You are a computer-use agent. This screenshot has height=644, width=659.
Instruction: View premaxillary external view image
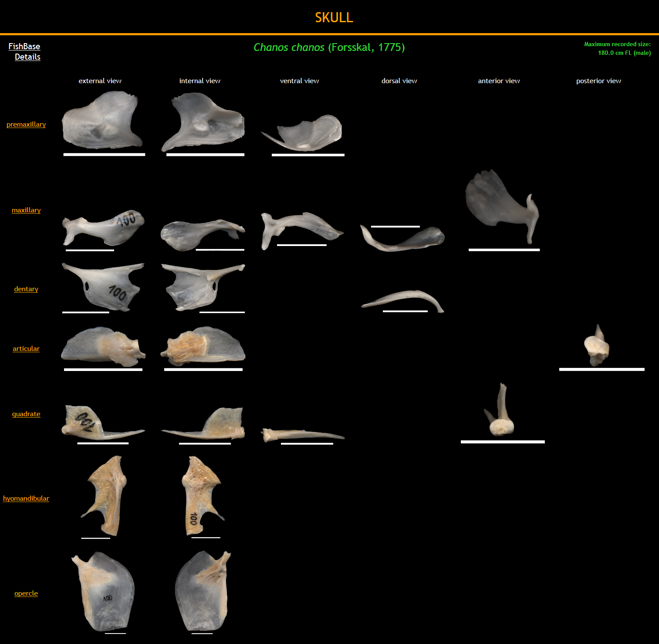pyautogui.click(x=102, y=120)
